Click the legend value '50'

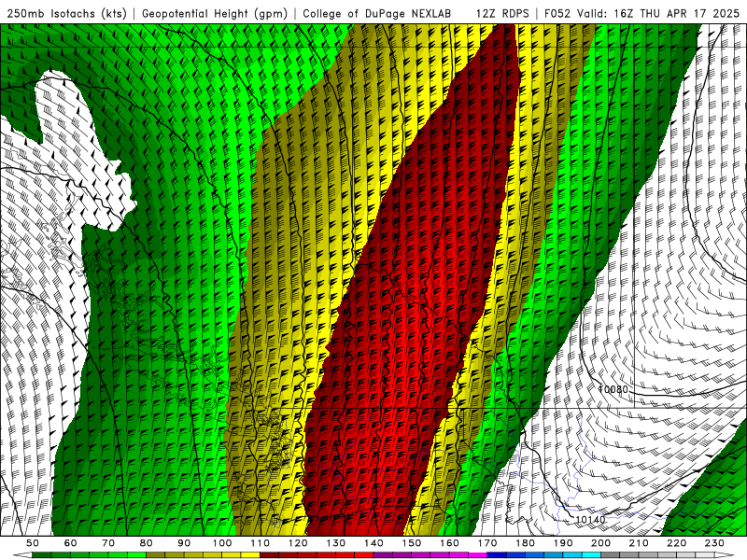point(33,543)
